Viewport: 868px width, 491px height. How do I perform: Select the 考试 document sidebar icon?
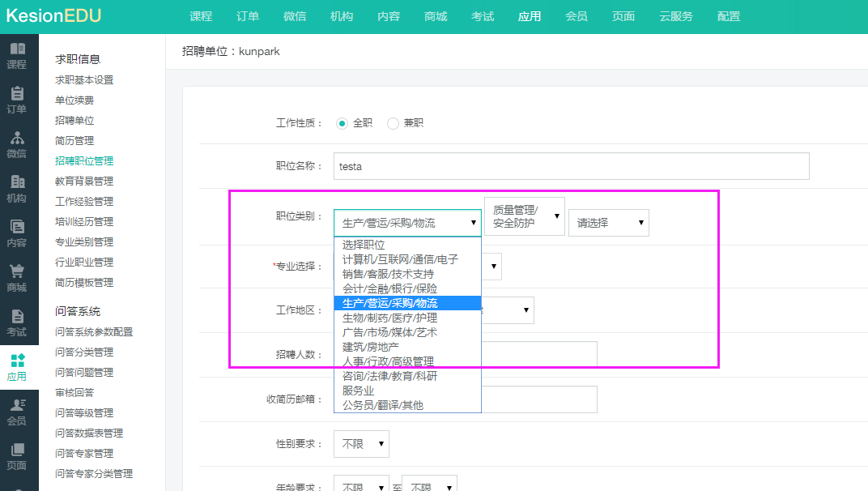tap(17, 322)
